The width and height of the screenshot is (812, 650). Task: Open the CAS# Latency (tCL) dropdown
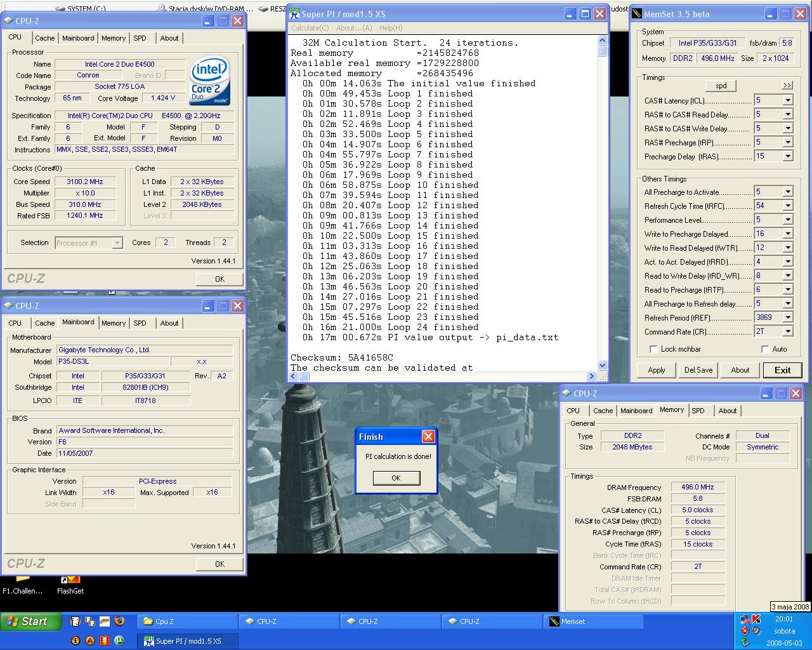[787, 100]
